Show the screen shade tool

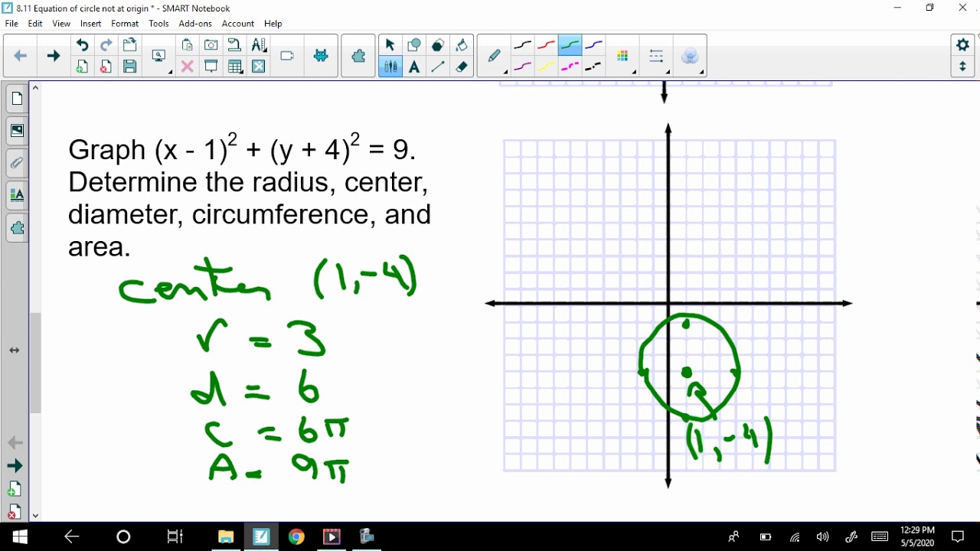pos(211,67)
